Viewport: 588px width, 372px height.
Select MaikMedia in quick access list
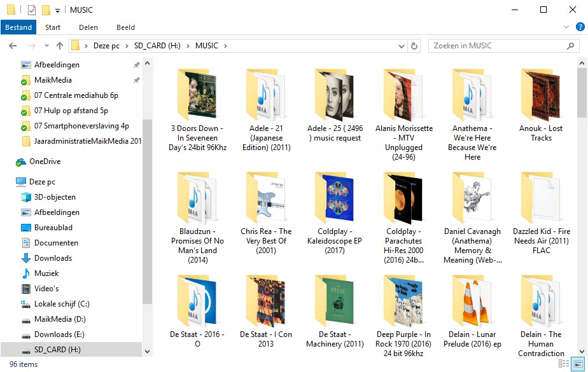pyautogui.click(x=52, y=80)
